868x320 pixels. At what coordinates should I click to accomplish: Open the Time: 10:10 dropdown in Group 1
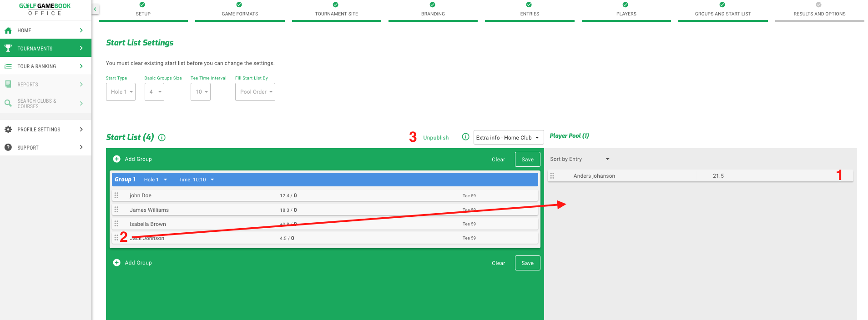pos(196,180)
